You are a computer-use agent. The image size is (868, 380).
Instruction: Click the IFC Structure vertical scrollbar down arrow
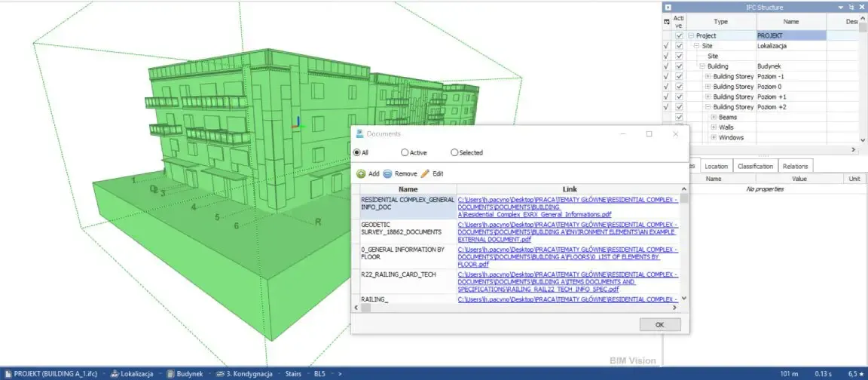pos(863,140)
